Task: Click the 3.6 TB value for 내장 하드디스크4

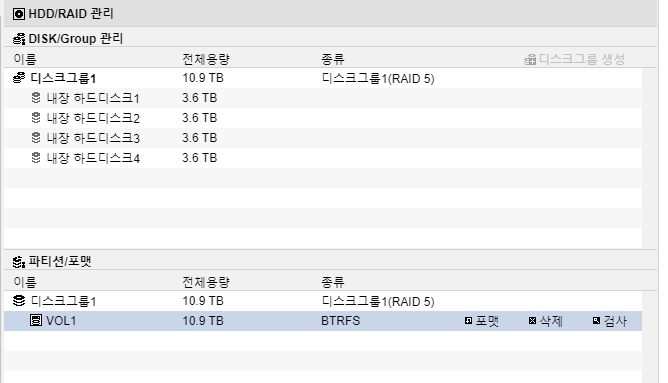Action: click(199, 158)
